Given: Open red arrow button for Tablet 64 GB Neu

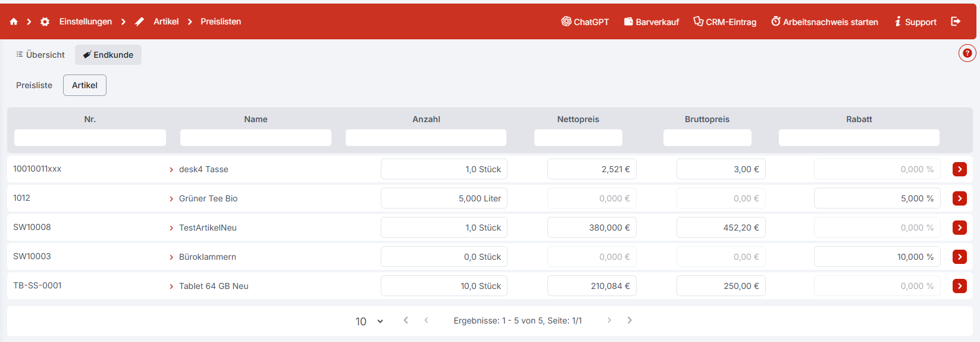Looking at the screenshot, I should [x=959, y=286].
